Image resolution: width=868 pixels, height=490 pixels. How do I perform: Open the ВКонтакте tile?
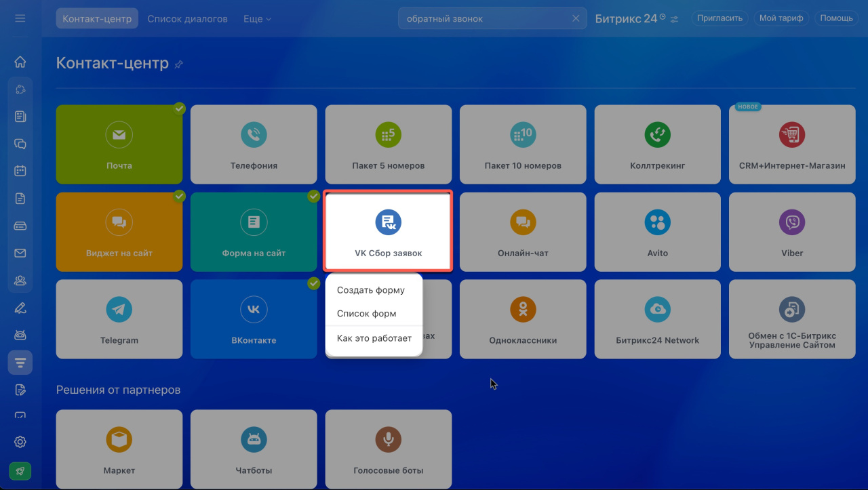click(254, 319)
